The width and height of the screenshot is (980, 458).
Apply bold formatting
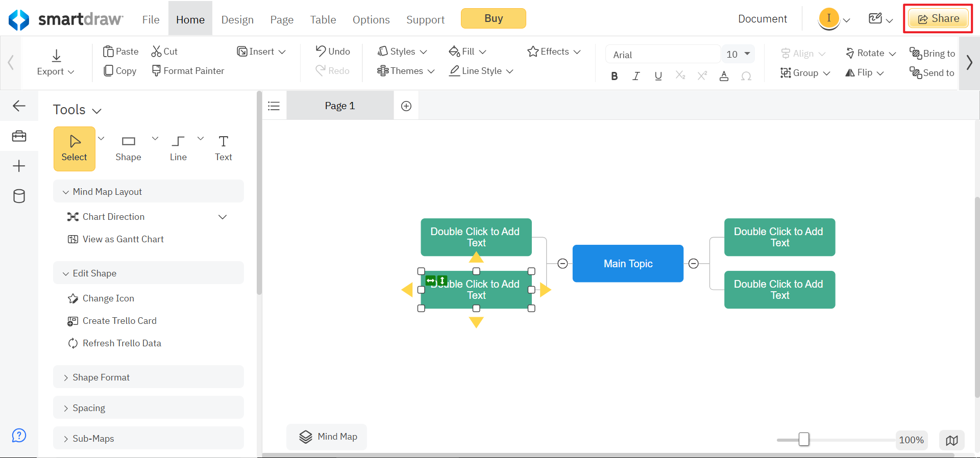615,76
